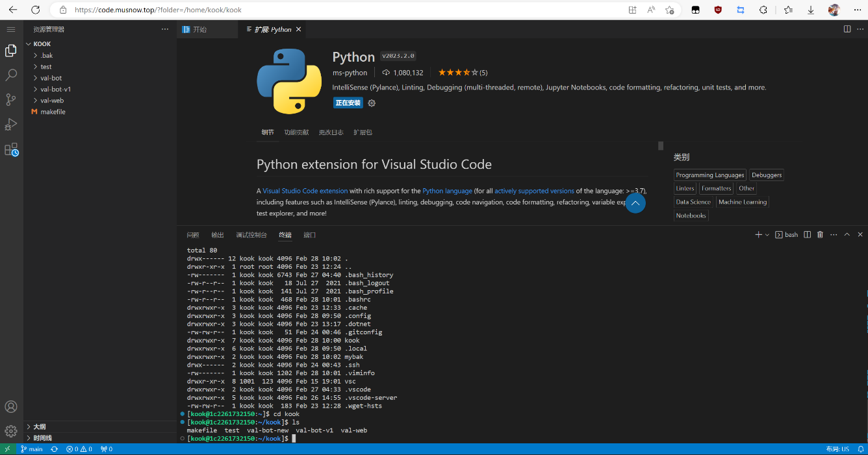
Task: Refresh the page in the browser
Action: (x=36, y=10)
